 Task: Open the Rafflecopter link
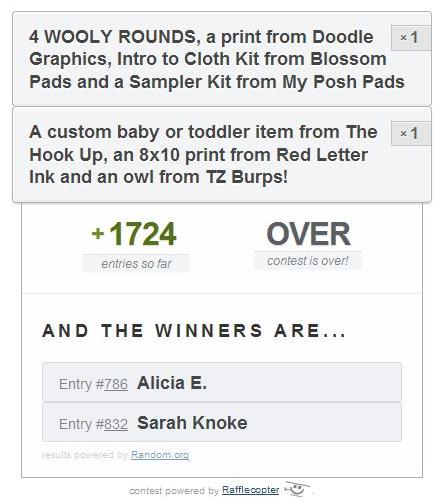250,490
